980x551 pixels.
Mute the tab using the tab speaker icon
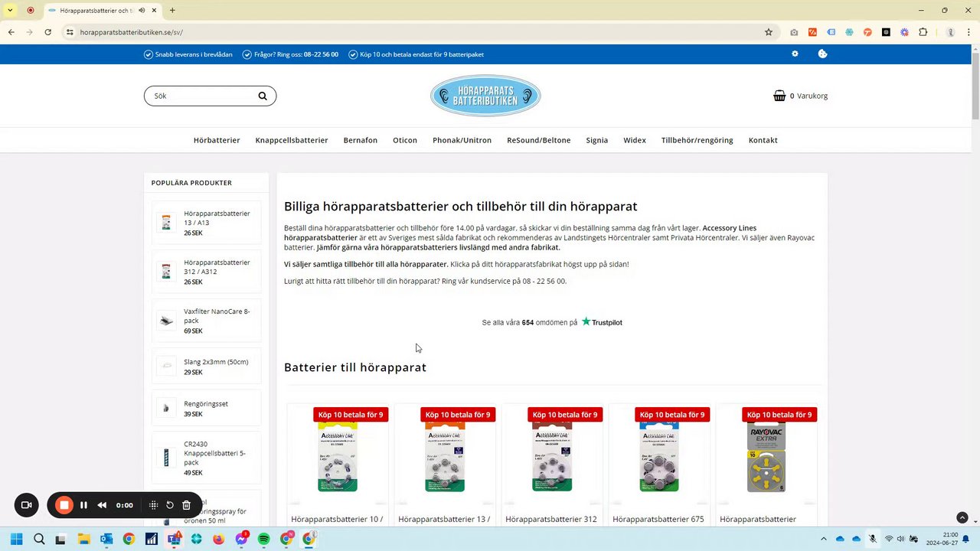142,10
